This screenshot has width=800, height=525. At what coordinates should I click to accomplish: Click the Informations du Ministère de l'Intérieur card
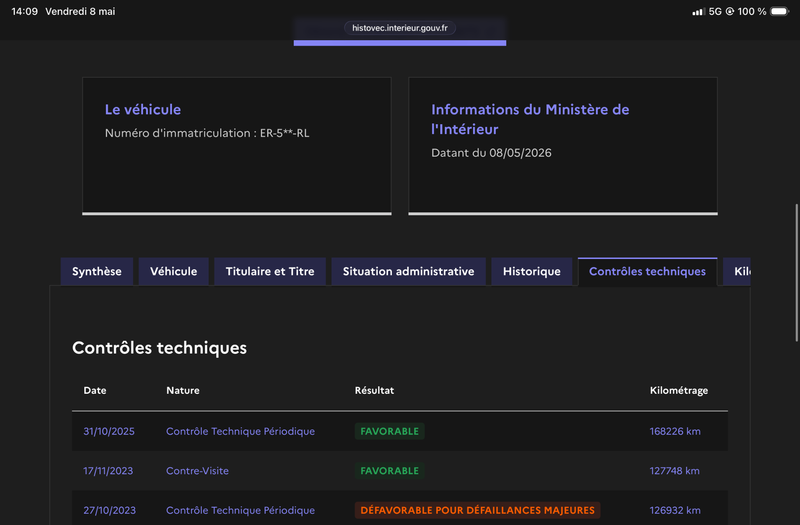click(x=563, y=146)
